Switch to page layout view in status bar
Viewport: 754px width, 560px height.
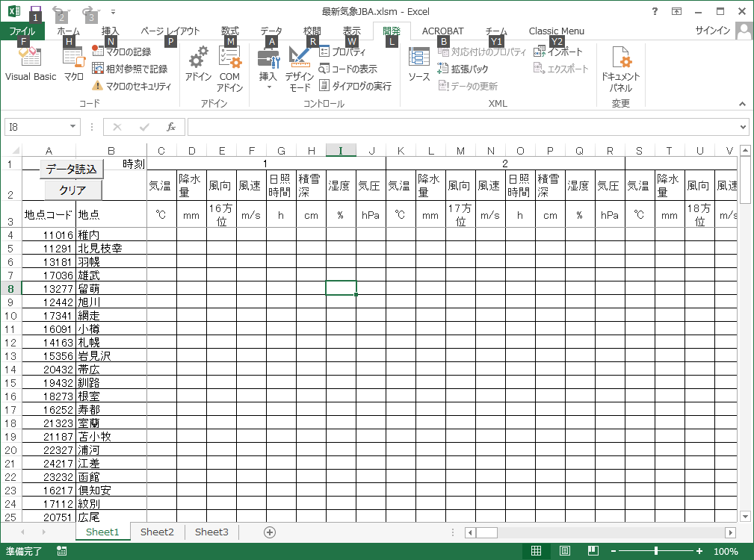[564, 552]
